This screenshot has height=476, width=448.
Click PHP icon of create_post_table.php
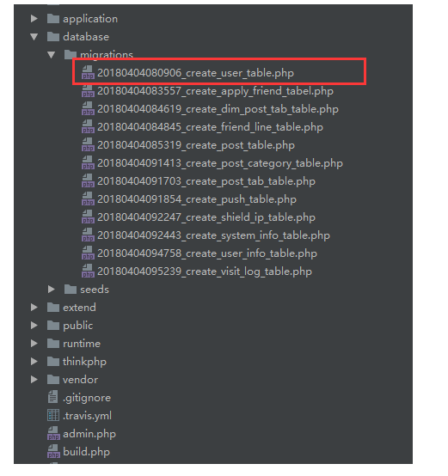(88, 145)
